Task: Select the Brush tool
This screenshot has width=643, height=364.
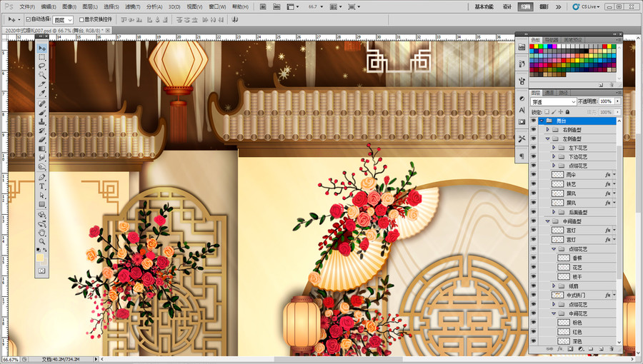Action: tap(42, 113)
